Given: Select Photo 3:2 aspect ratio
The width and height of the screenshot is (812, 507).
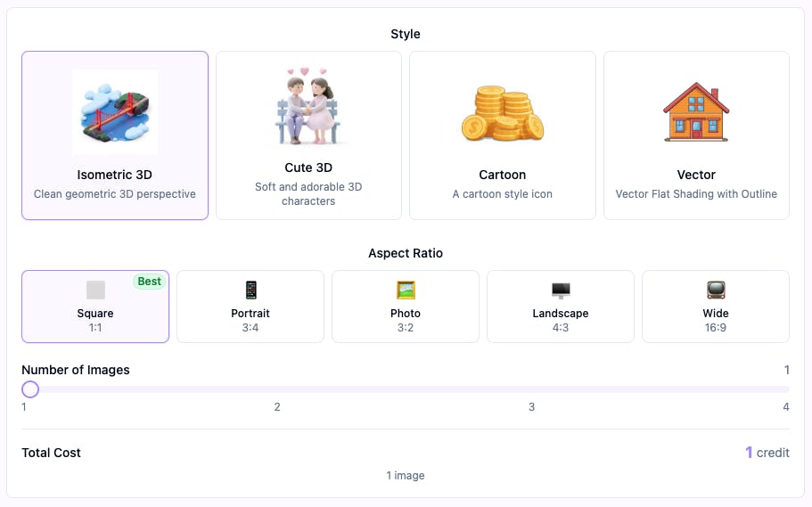Looking at the screenshot, I should click(406, 306).
